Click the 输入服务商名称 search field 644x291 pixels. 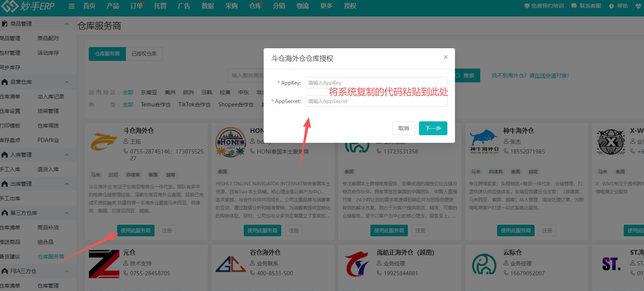click(246, 75)
